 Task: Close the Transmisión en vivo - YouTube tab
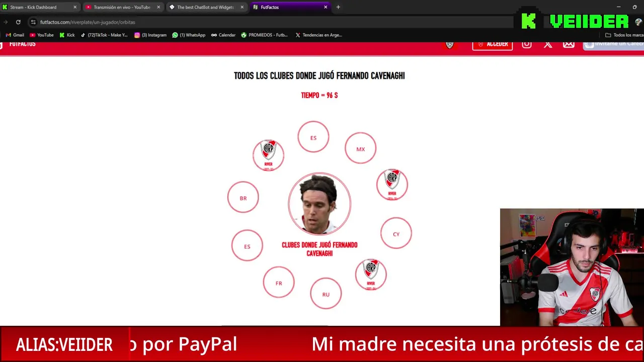tap(158, 7)
